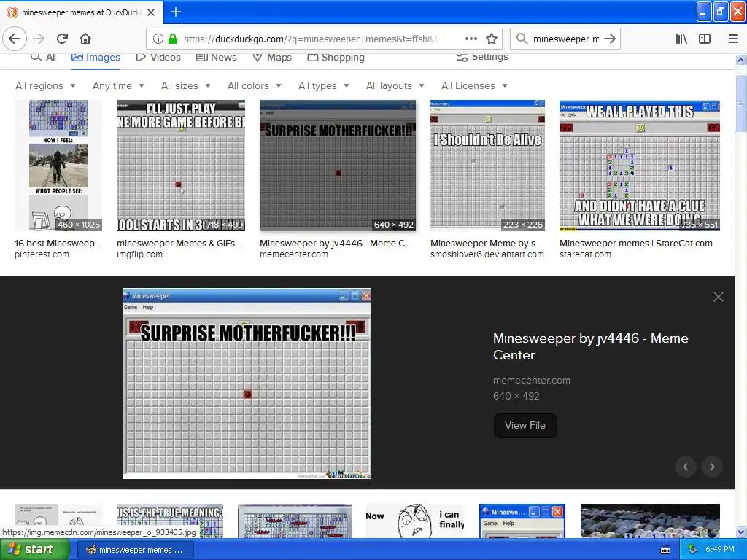Open the memecenter.com source in panel

click(531, 381)
